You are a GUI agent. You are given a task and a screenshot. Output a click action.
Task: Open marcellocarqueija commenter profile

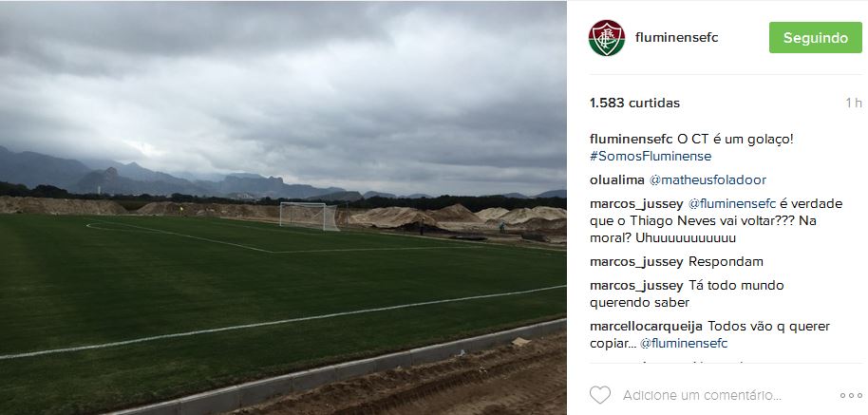point(647,327)
